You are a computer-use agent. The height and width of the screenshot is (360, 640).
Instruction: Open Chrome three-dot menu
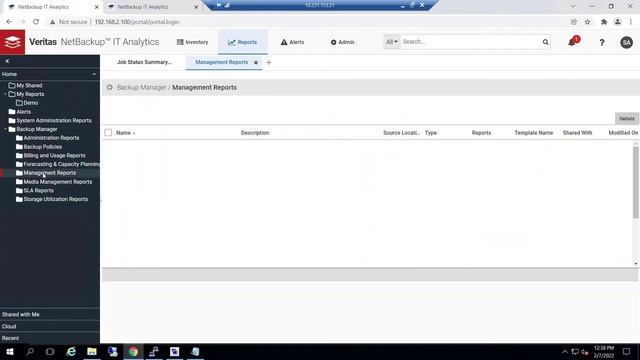pyautogui.click(x=631, y=22)
